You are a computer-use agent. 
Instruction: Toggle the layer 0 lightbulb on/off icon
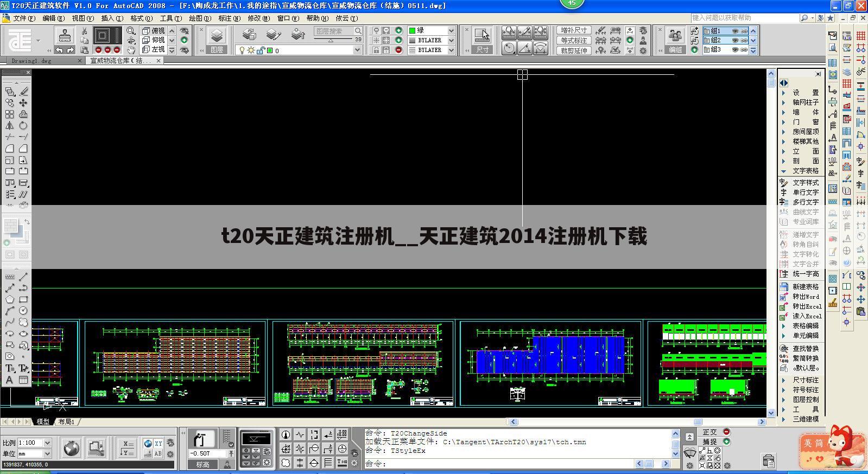(x=242, y=50)
